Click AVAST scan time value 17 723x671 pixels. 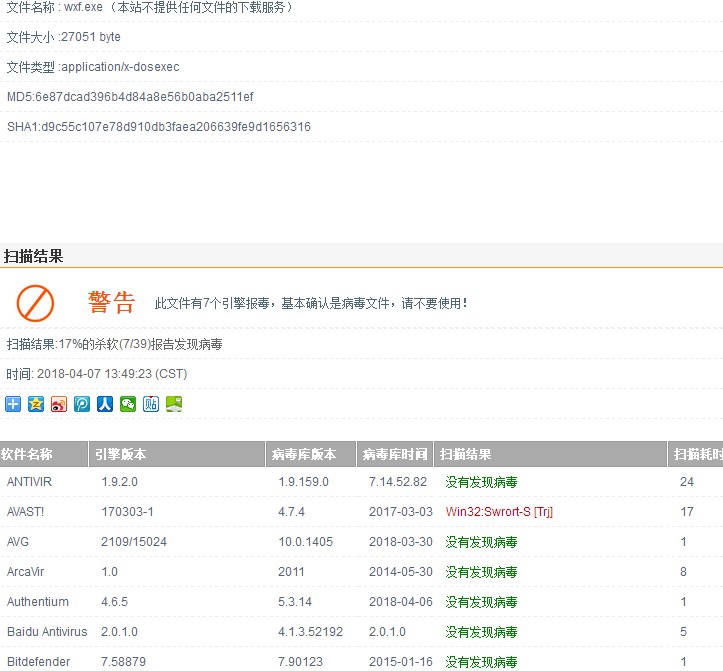coord(687,512)
